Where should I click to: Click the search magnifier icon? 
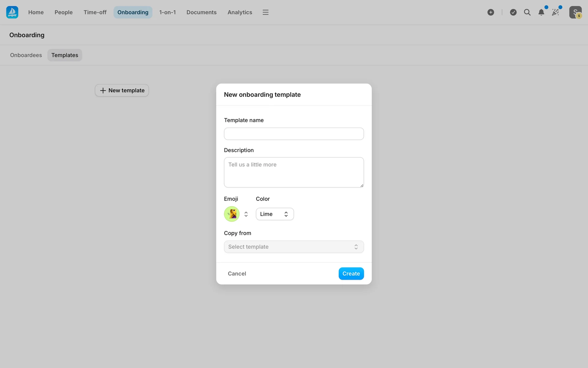pos(527,12)
